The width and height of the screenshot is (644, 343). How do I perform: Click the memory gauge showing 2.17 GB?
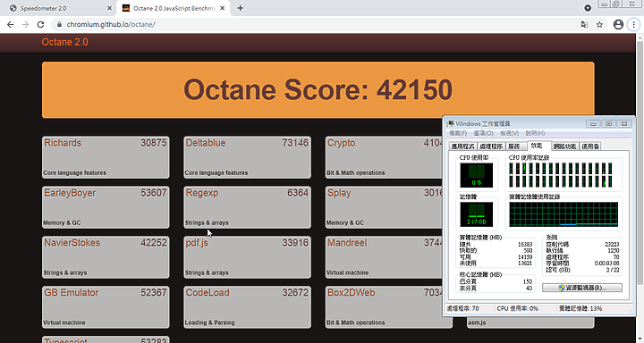click(x=477, y=214)
